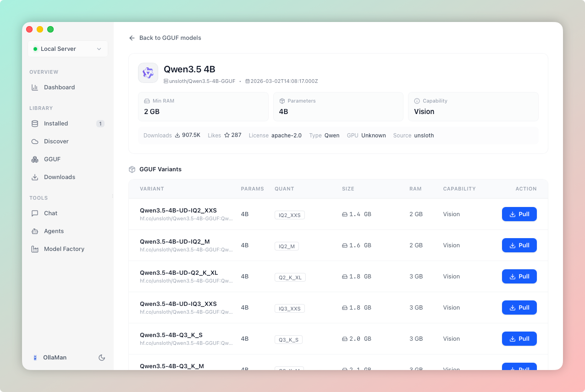Click the Dashboard chart icon

pos(35,87)
